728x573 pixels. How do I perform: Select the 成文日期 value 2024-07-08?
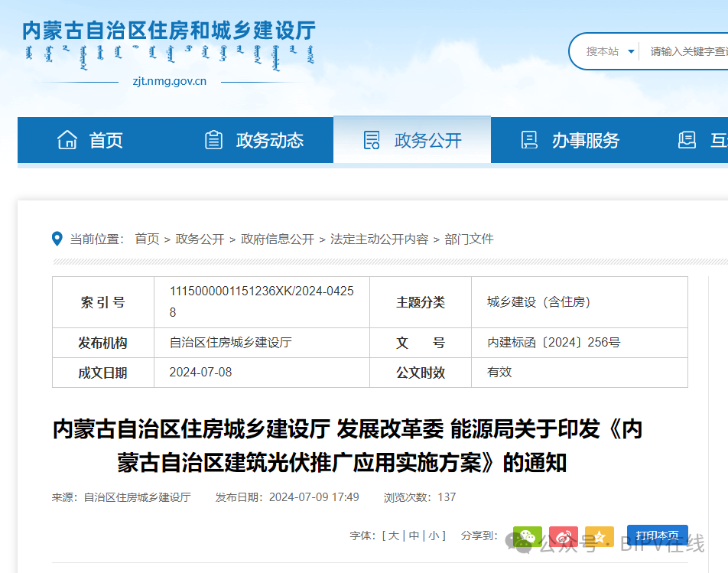200,373
